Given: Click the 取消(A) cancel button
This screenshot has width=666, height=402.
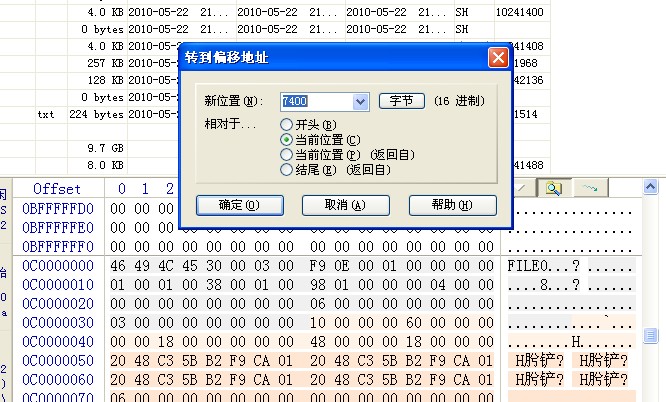Looking at the screenshot, I should (345, 205).
